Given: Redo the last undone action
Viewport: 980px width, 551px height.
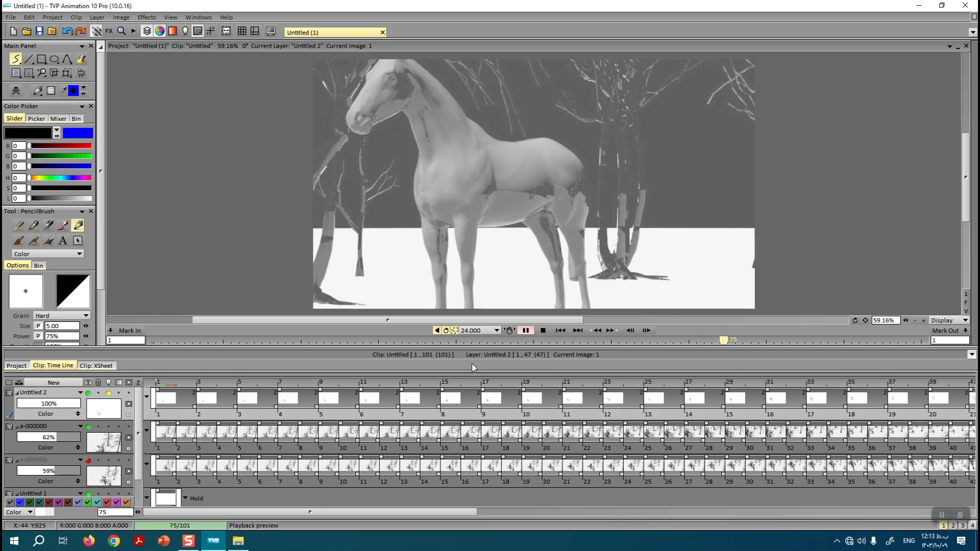Looking at the screenshot, I should 80,31.
